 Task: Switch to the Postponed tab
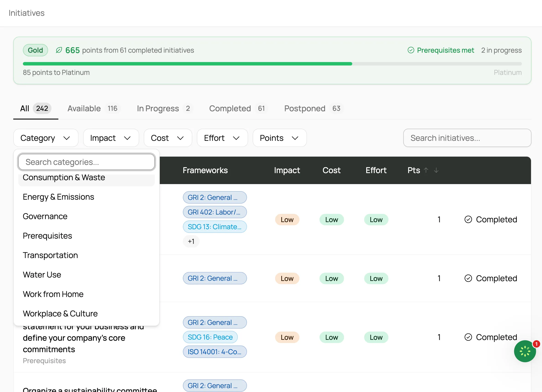[314, 109]
